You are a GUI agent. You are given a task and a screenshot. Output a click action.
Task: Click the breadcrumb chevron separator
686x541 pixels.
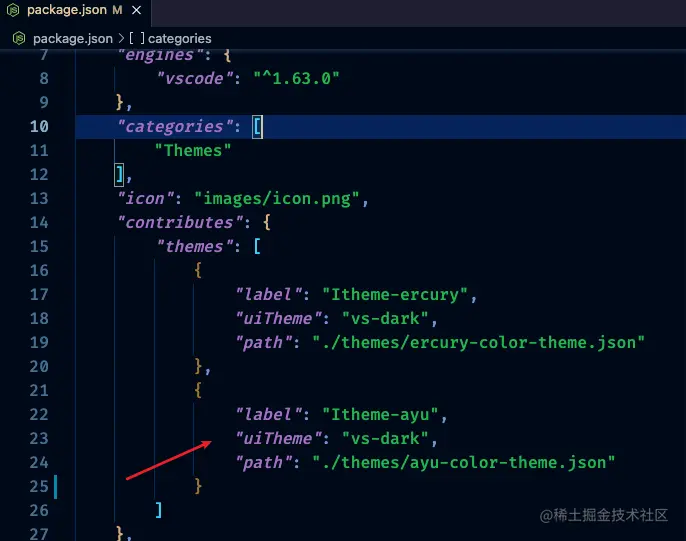coord(121,38)
